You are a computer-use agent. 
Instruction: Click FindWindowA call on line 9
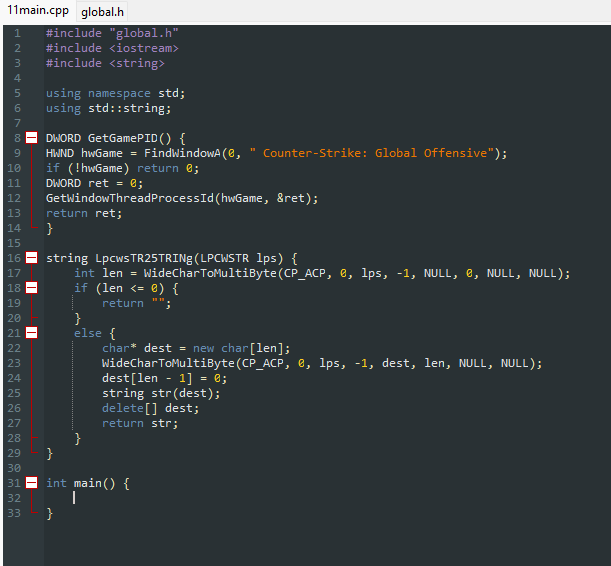pyautogui.click(x=182, y=153)
